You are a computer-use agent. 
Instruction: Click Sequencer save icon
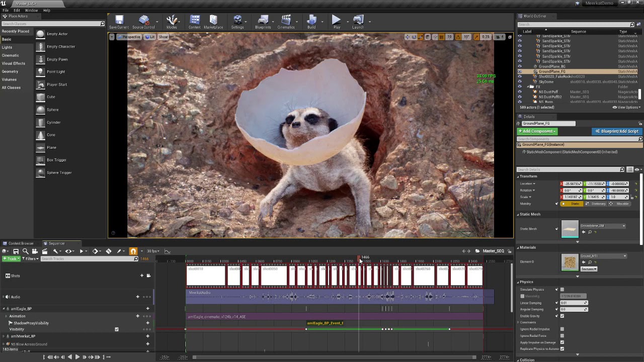point(16,251)
